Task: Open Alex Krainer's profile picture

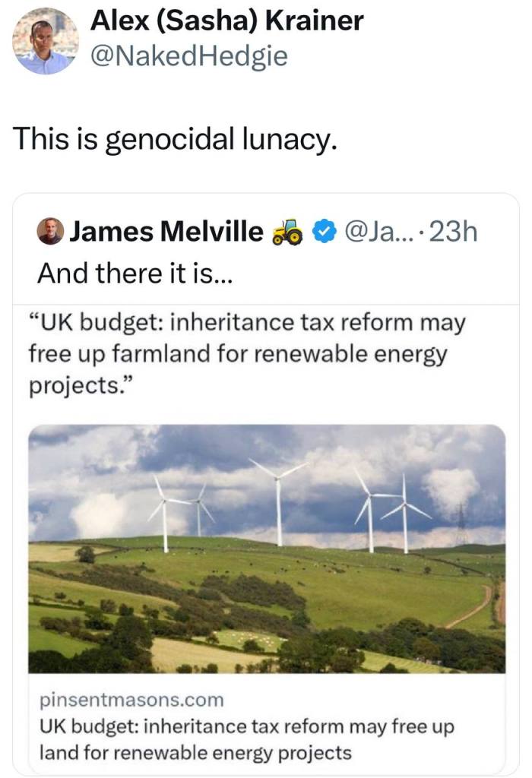Action: pyautogui.click(x=45, y=41)
